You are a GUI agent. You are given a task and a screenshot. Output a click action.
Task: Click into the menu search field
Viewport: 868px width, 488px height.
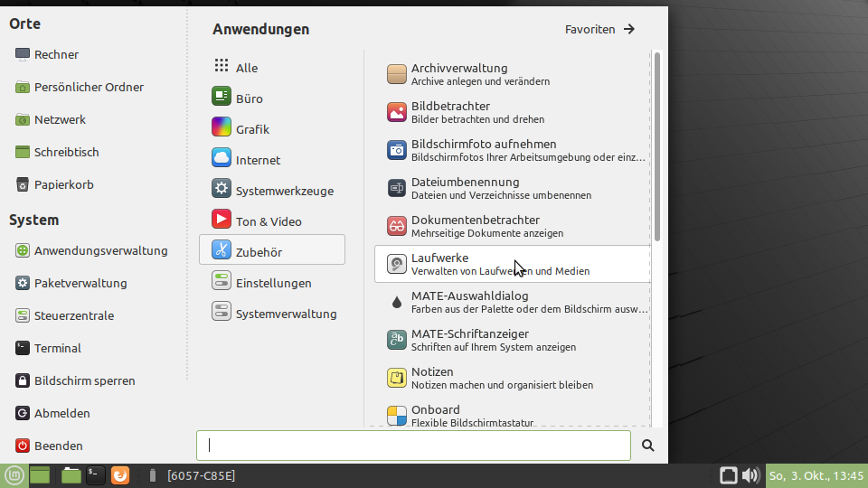[413, 446]
